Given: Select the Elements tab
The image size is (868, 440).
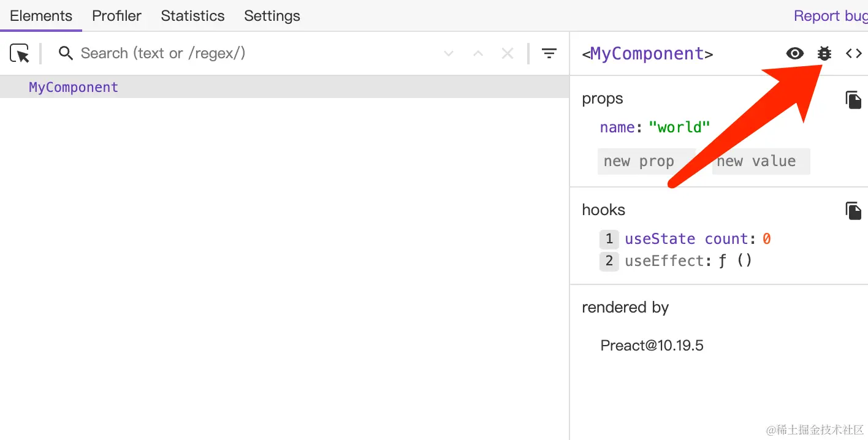Looking at the screenshot, I should [41, 16].
